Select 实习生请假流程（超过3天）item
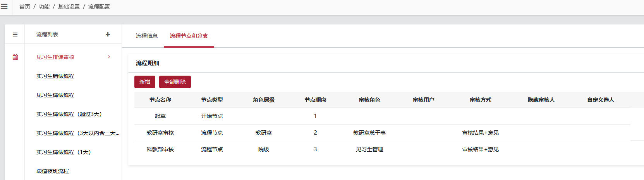The width and height of the screenshot is (644, 180). click(69, 114)
